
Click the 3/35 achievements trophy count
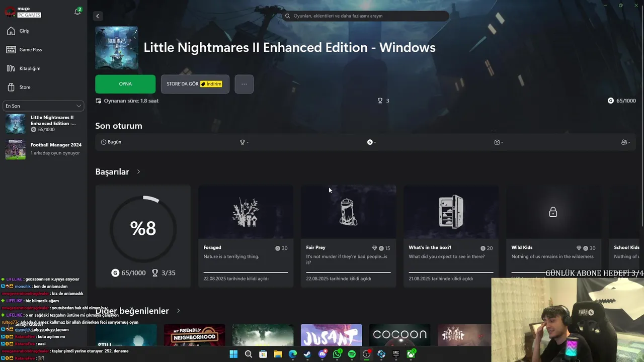click(x=164, y=273)
